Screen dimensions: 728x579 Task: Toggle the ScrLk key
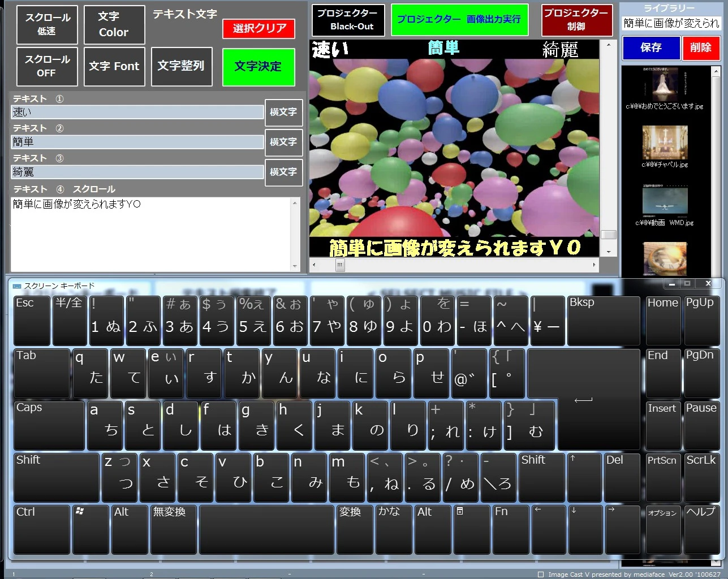(x=701, y=477)
